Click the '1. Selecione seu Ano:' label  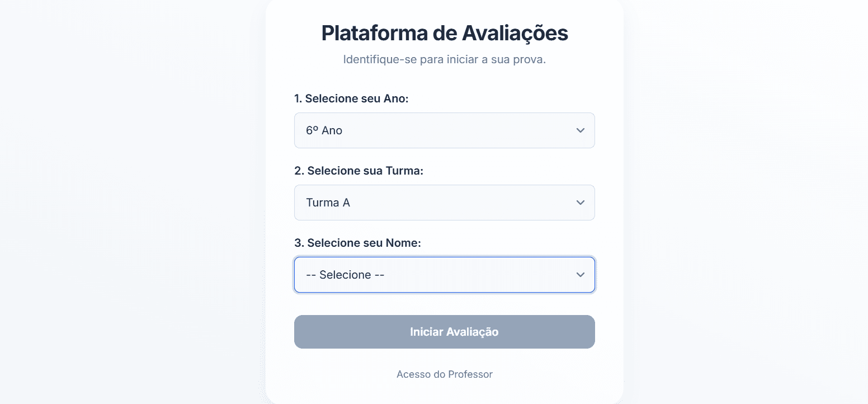(x=351, y=98)
